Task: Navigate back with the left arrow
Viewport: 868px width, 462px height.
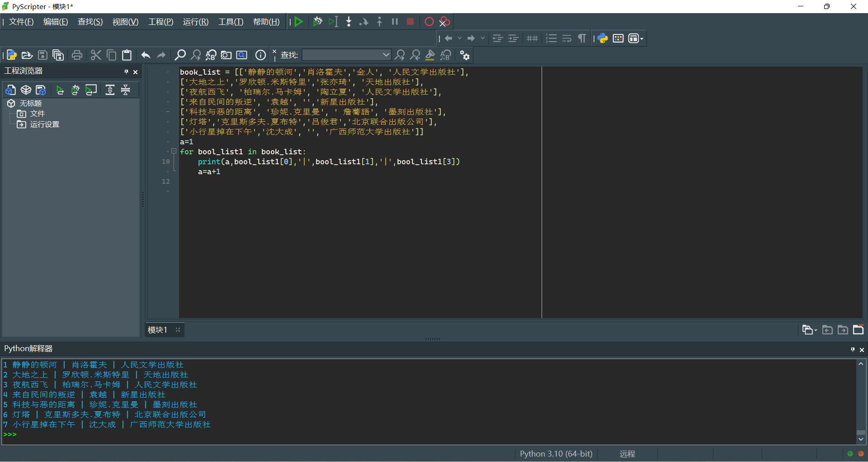Action: (448, 38)
